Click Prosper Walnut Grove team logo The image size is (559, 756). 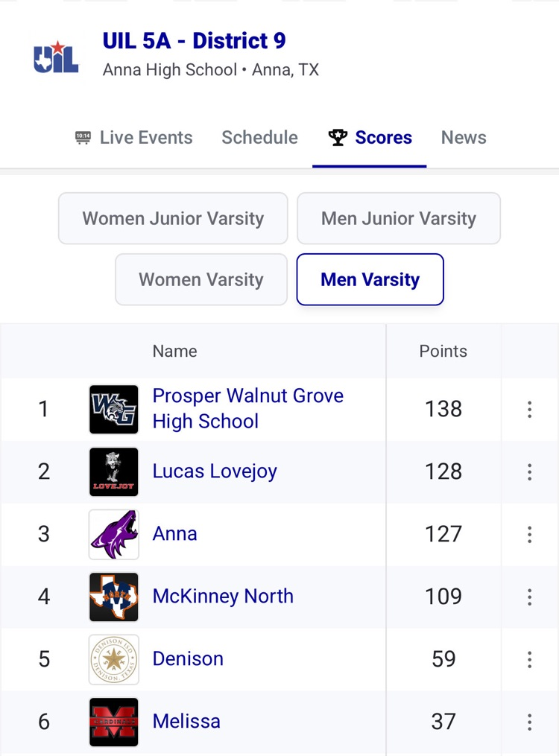tap(113, 409)
